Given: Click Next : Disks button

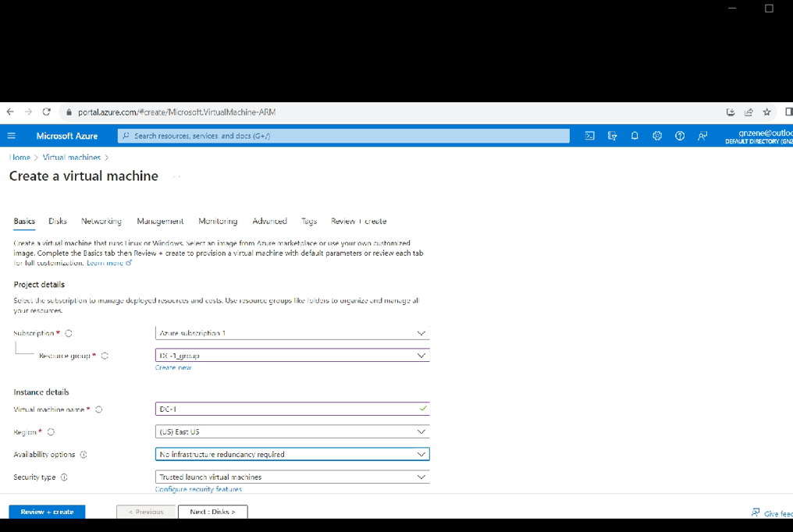Looking at the screenshot, I should [212, 512].
